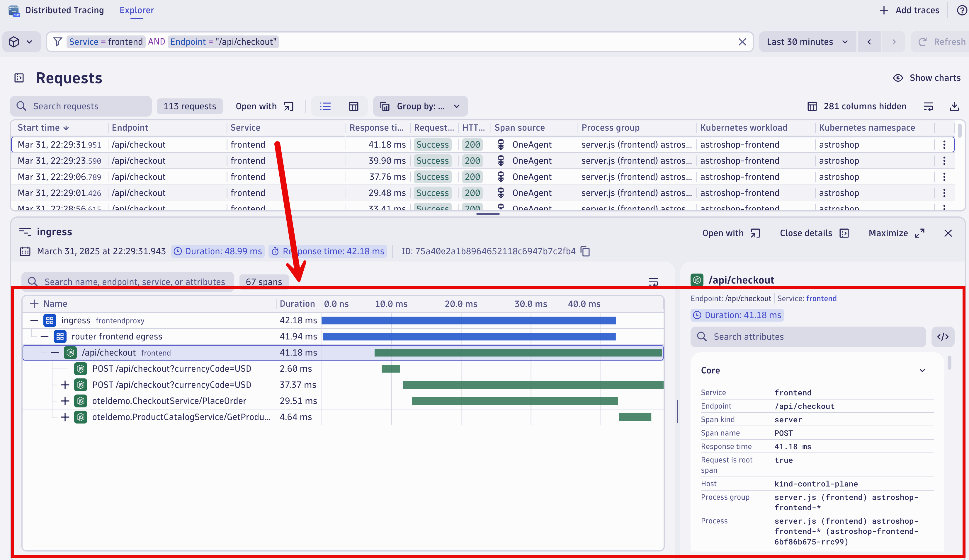969x560 pixels.
Task: Switch to table view icon
Action: pos(354,106)
